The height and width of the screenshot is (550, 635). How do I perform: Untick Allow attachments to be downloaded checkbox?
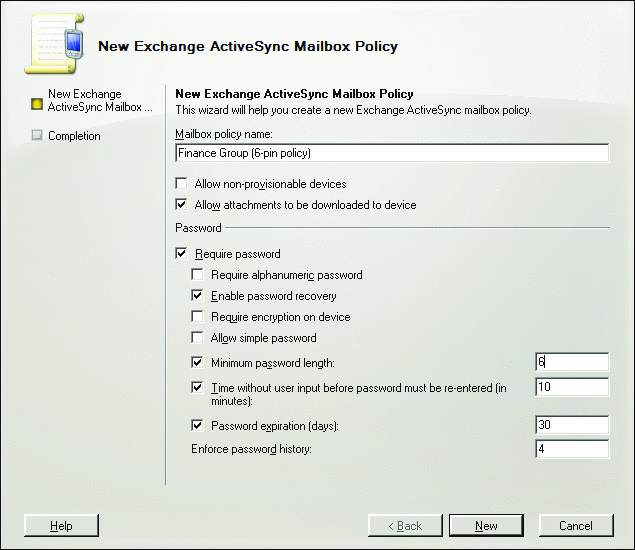tap(181, 204)
